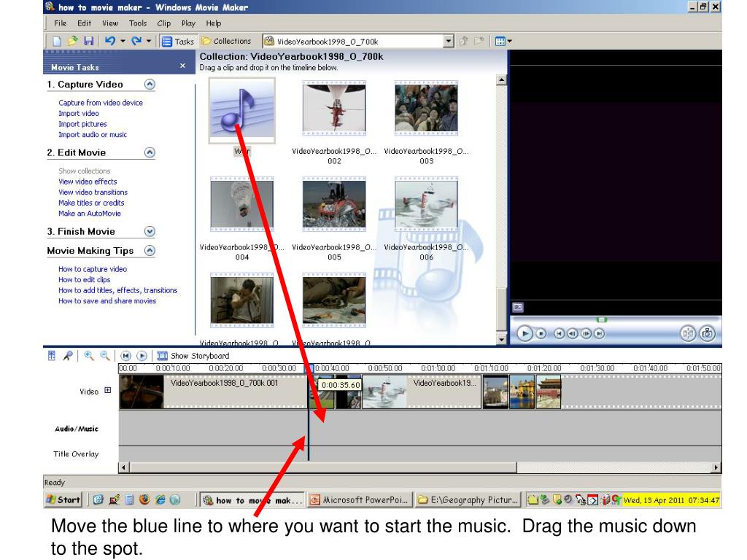Open the Undo history dropdown arrow
Viewport: 747px width, 560px height.
click(123, 41)
